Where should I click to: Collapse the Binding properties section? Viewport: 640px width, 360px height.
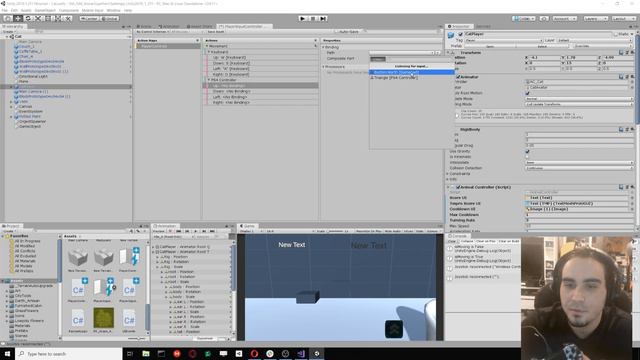point(324,47)
